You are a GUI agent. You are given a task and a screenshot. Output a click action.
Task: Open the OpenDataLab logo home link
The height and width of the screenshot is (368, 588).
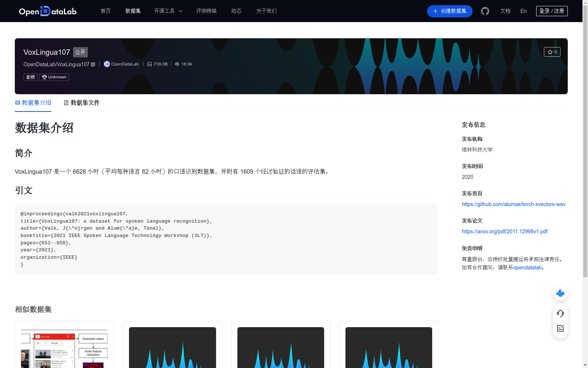click(x=48, y=11)
